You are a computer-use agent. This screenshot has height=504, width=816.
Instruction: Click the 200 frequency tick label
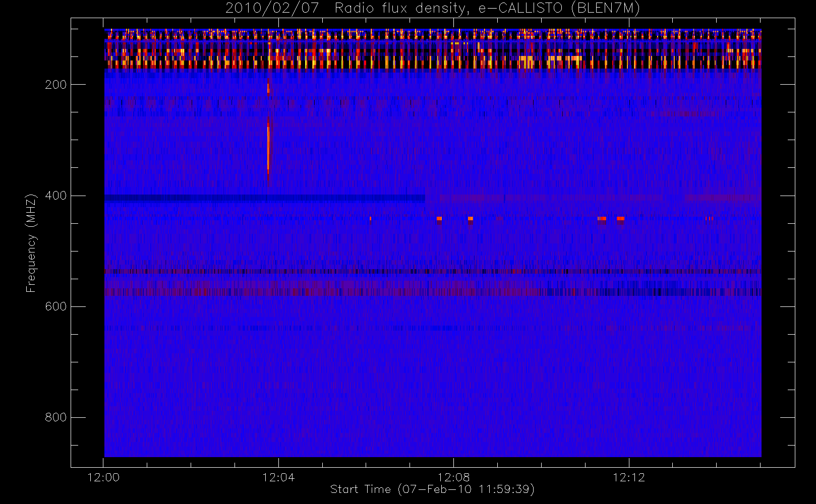(56, 85)
